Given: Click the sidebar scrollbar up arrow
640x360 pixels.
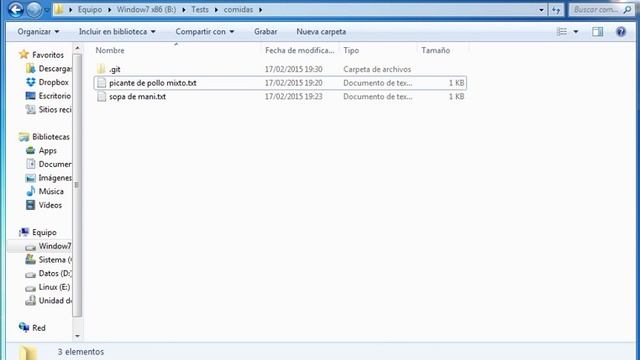Looking at the screenshot, I should point(77,48).
